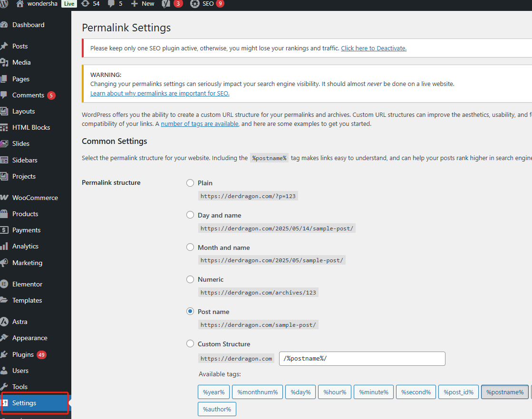The height and width of the screenshot is (419, 532).
Task: Click the SEO gear icon in admin bar
Action: point(194,4)
